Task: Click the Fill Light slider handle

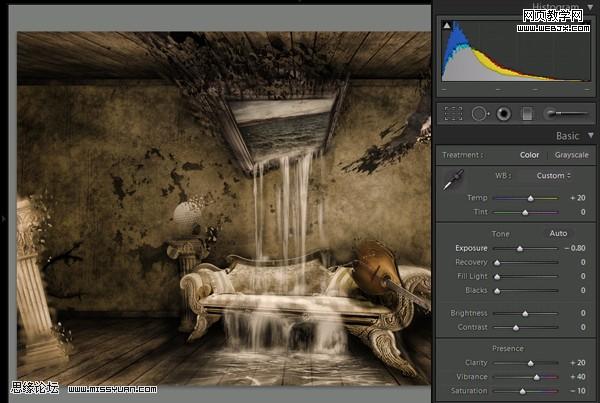Action: pos(497,277)
